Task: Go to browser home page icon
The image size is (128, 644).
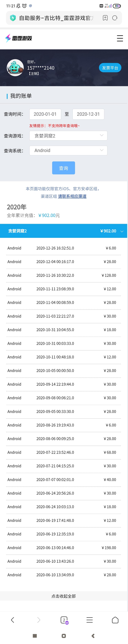Action: 115,620
